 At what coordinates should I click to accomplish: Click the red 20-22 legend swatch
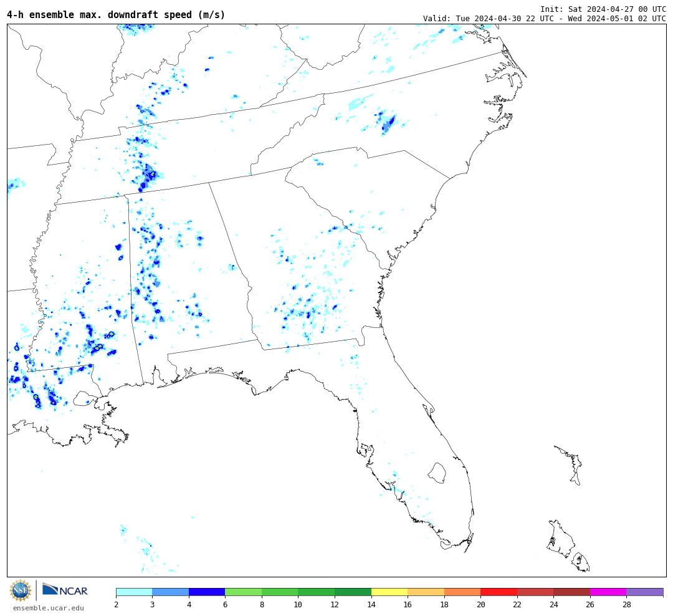pos(499,592)
